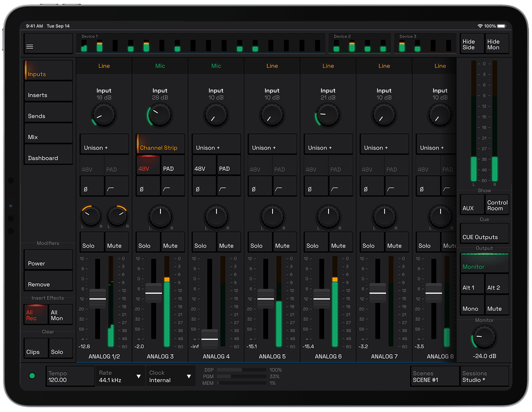Toggle phase invert on ANALOG 1/2

92,186
